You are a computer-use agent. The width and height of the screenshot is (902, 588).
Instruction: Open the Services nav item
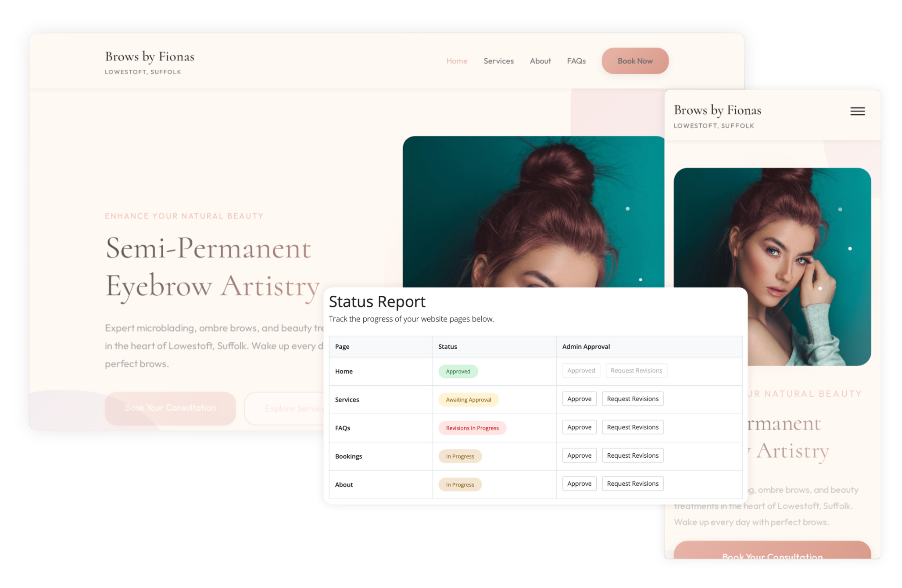[498, 61]
